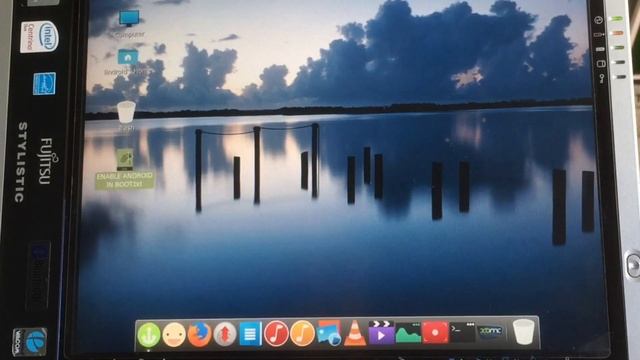The width and height of the screenshot is (640, 360).
Task: Open the red music note player
Action: pyautogui.click(x=276, y=333)
